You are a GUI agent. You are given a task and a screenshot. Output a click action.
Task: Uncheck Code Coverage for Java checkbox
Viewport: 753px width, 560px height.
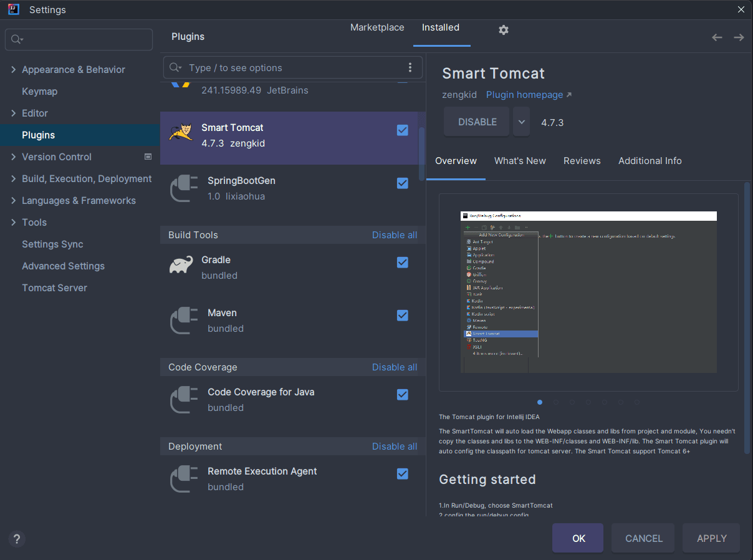tap(403, 395)
